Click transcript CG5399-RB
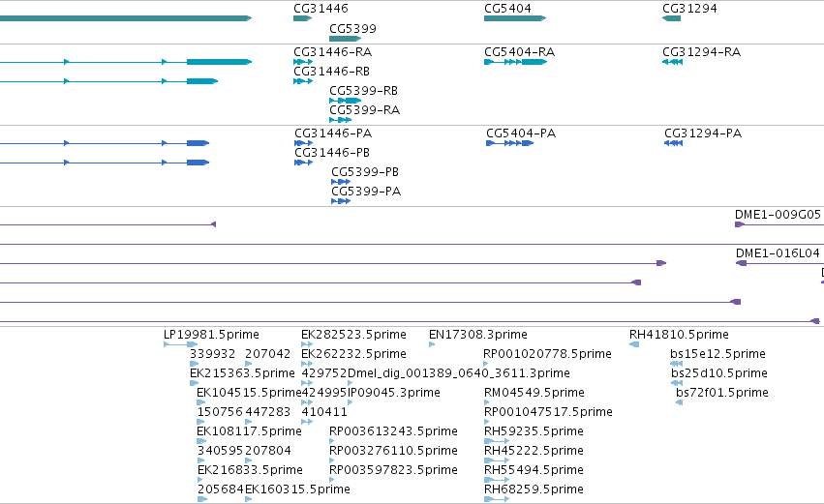Screen dimensions: 824x504 (x=345, y=101)
